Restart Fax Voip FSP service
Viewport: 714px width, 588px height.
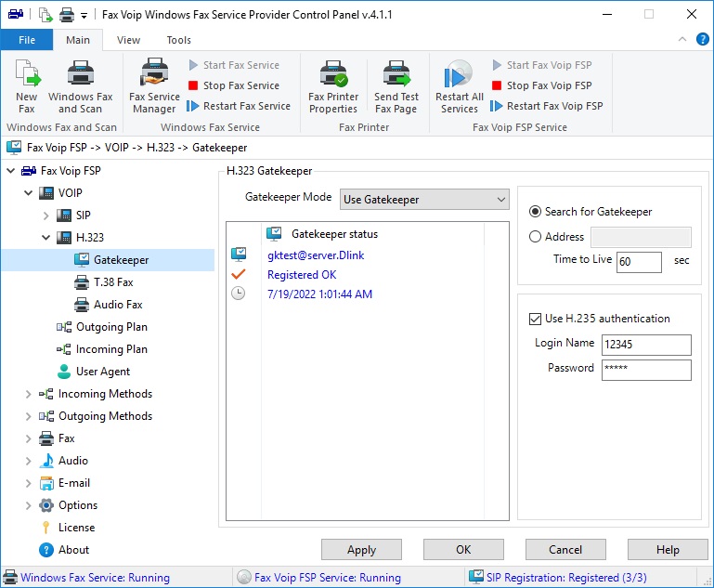pos(547,106)
